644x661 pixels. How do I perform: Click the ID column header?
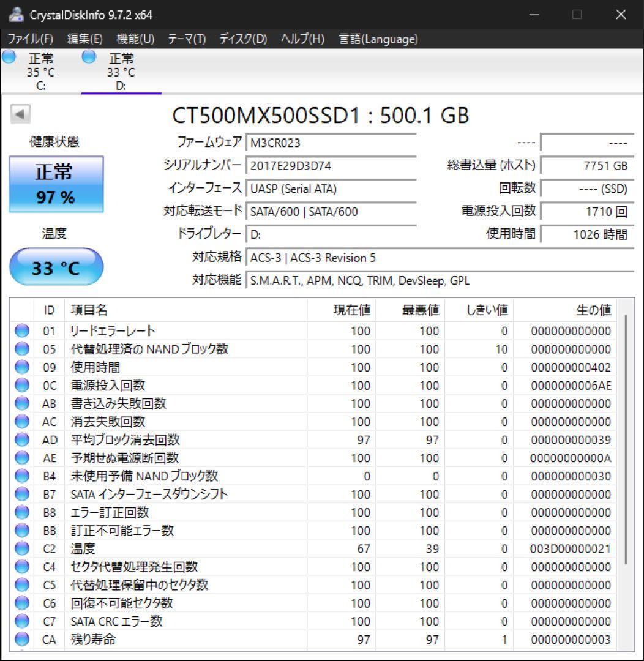pyautogui.click(x=49, y=310)
